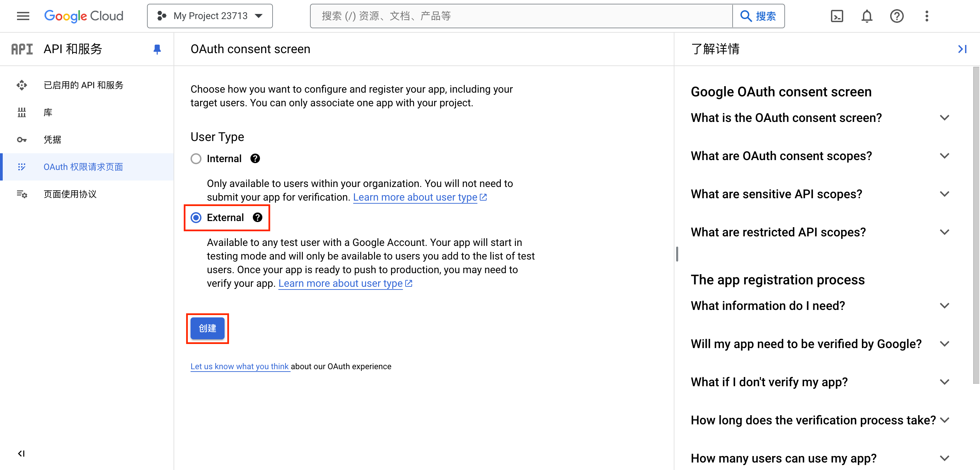Click the OAuth consent screen page title
The image size is (980, 470).
[250, 49]
